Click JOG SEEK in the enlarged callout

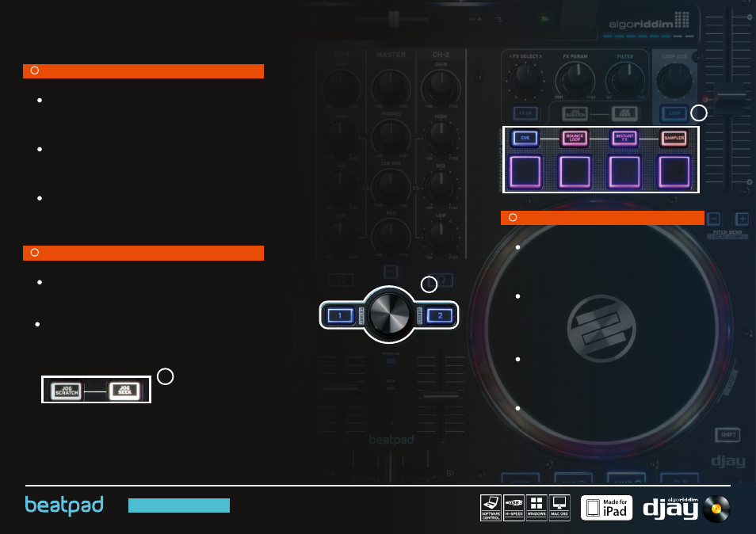[x=124, y=391]
